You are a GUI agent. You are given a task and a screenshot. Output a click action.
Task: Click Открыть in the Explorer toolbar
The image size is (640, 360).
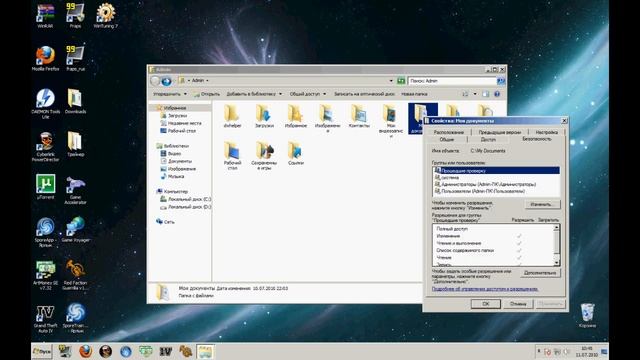click(207, 94)
